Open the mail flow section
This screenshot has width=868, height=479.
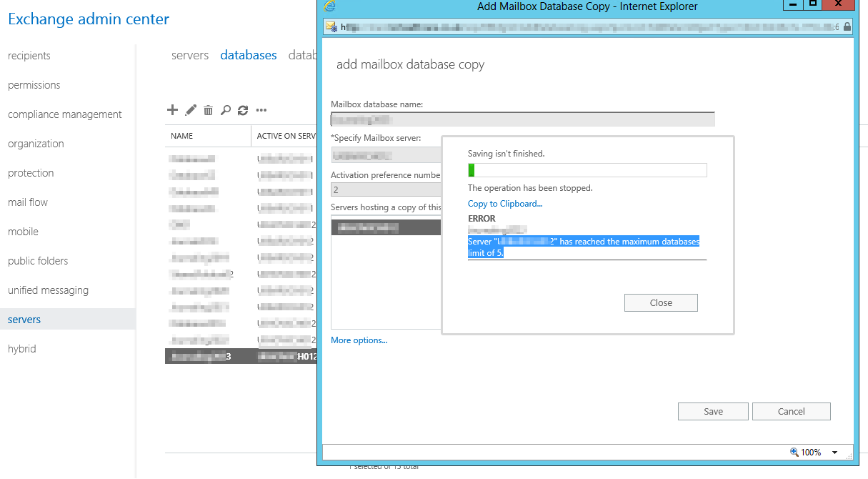coord(28,202)
